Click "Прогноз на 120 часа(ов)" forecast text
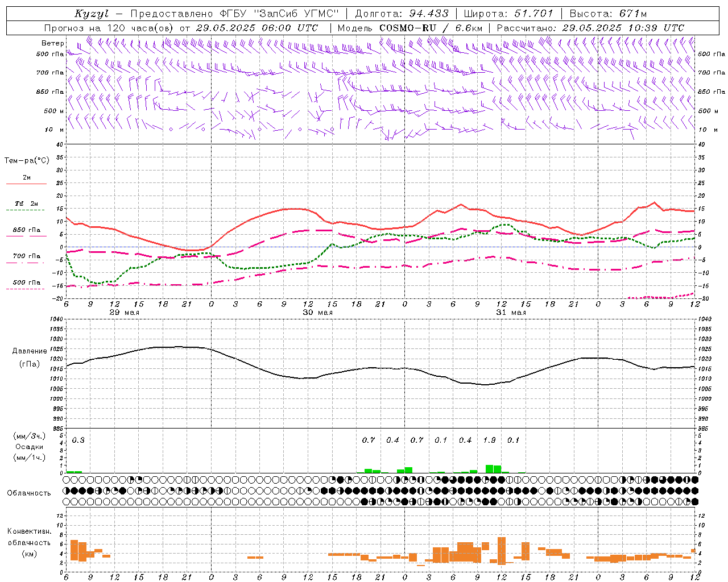 pos(110,28)
